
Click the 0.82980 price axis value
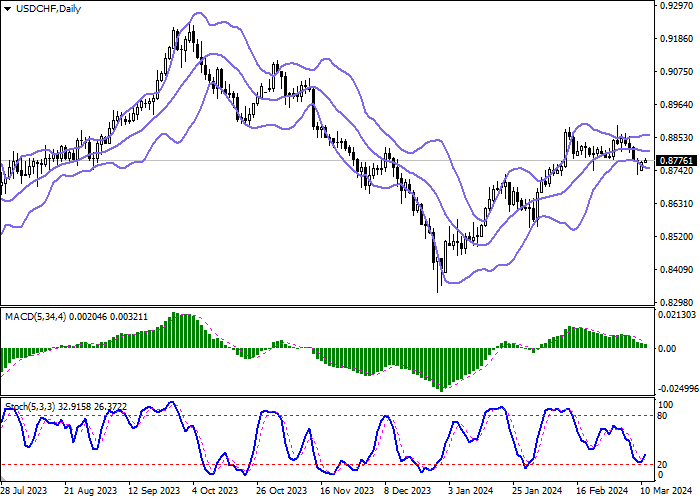pyautogui.click(x=676, y=302)
